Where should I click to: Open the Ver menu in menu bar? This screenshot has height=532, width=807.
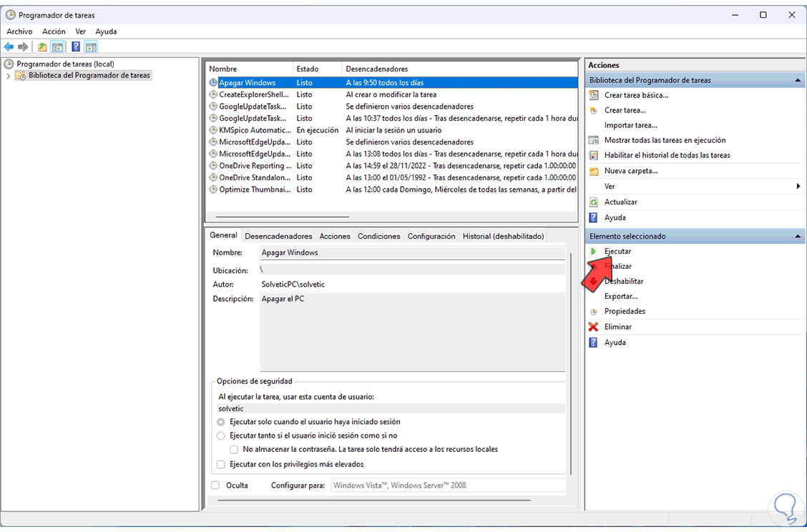[80, 31]
